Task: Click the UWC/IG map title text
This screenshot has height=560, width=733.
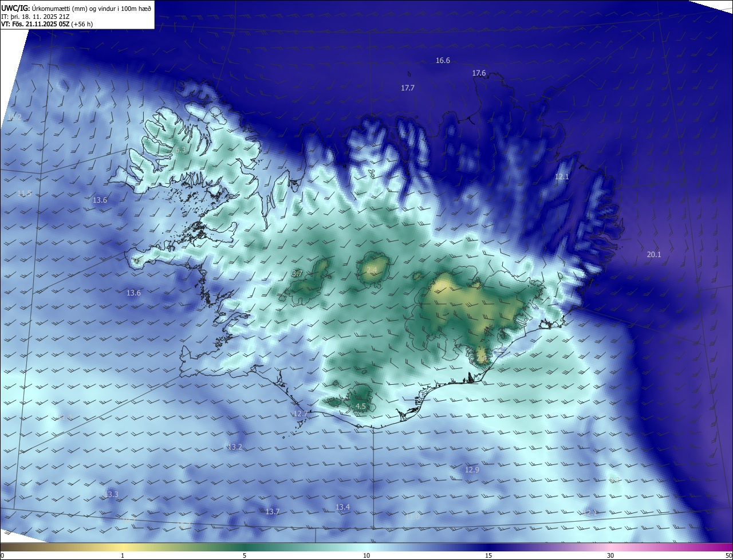Action: (x=76, y=7)
